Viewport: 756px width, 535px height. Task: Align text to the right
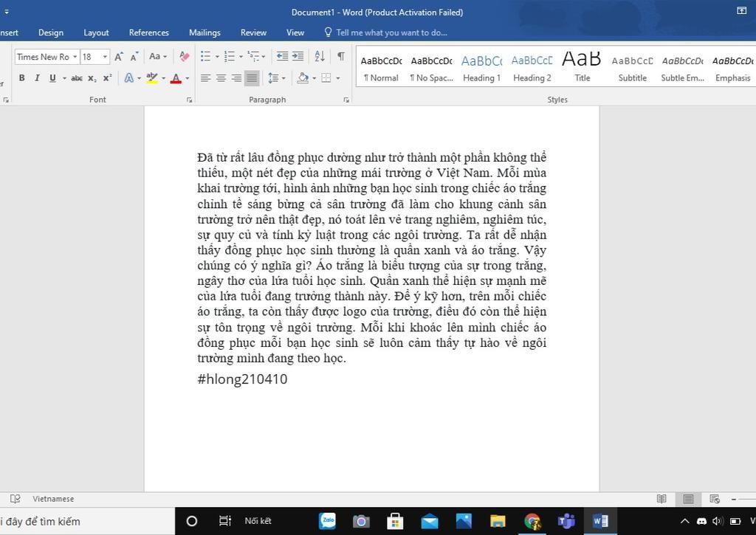(x=237, y=77)
